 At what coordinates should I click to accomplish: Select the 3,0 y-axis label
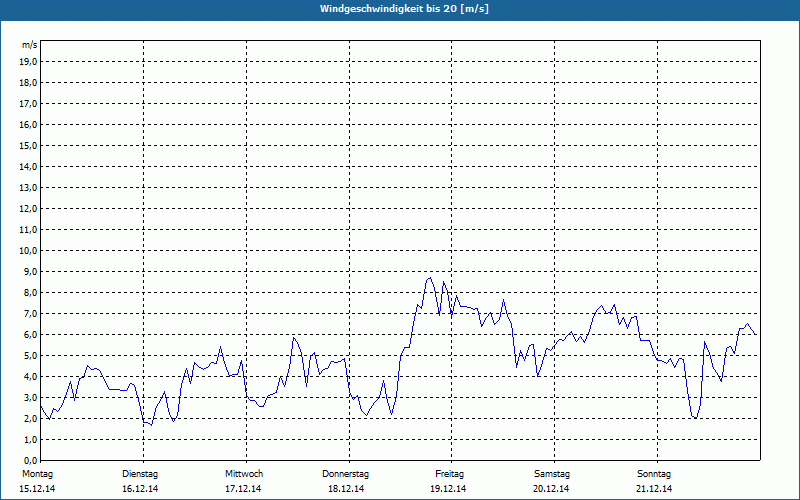click(x=30, y=397)
